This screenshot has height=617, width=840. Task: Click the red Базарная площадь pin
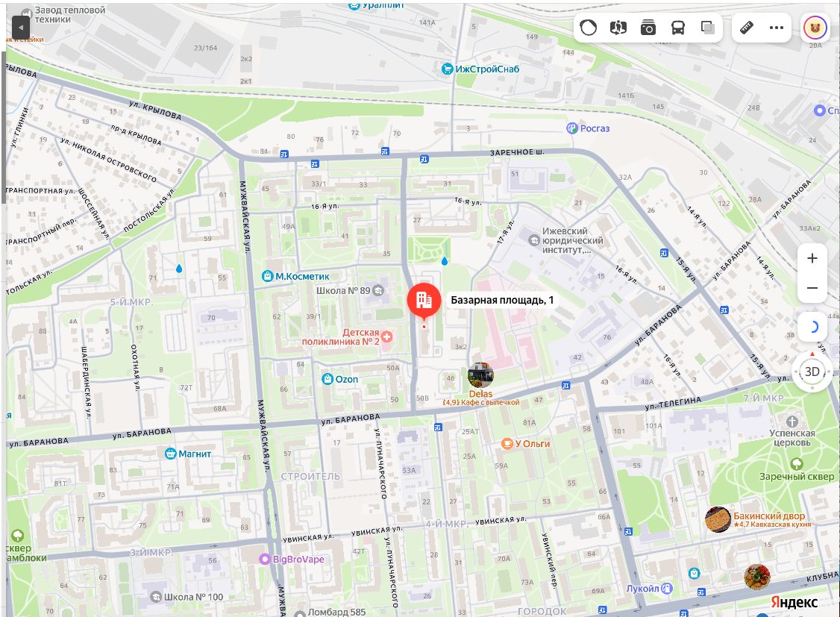424,301
